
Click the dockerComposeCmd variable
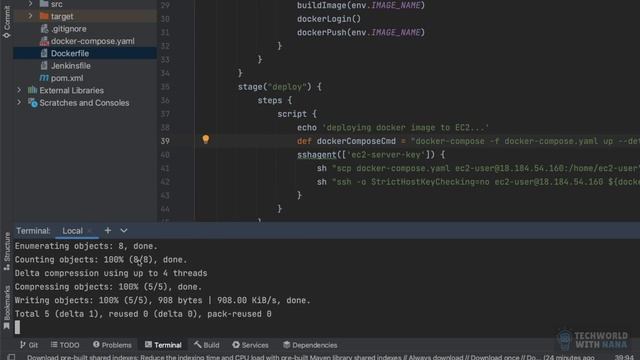356,141
